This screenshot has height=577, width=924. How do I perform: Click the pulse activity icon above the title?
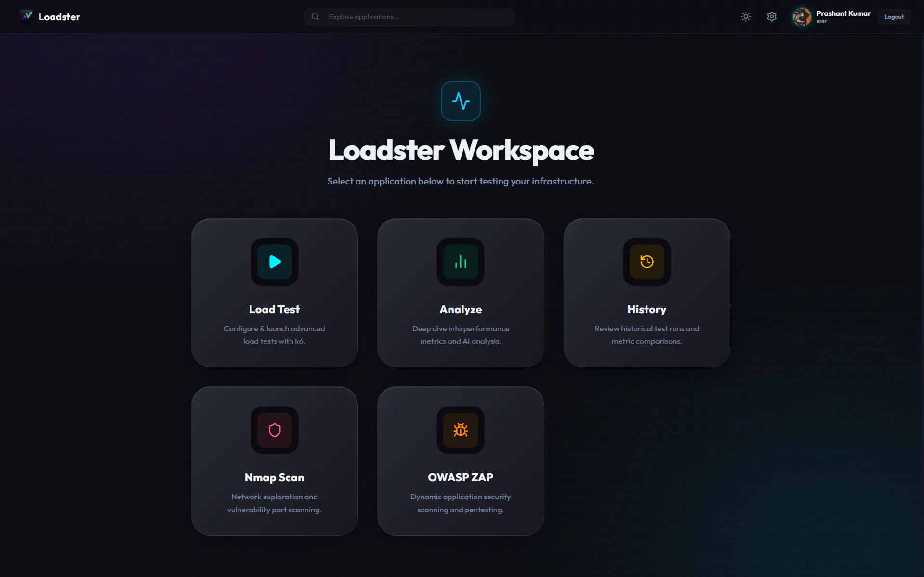[461, 101]
